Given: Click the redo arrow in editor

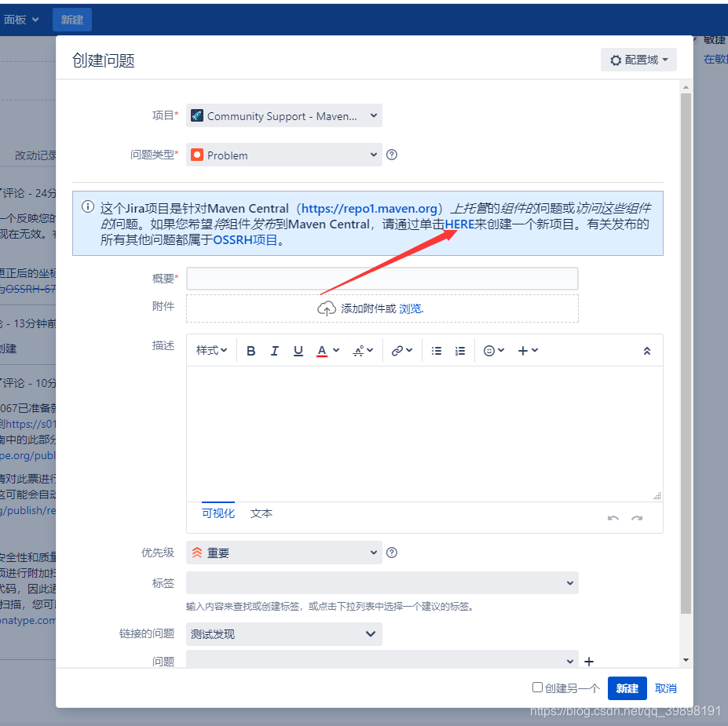Looking at the screenshot, I should point(637,518).
